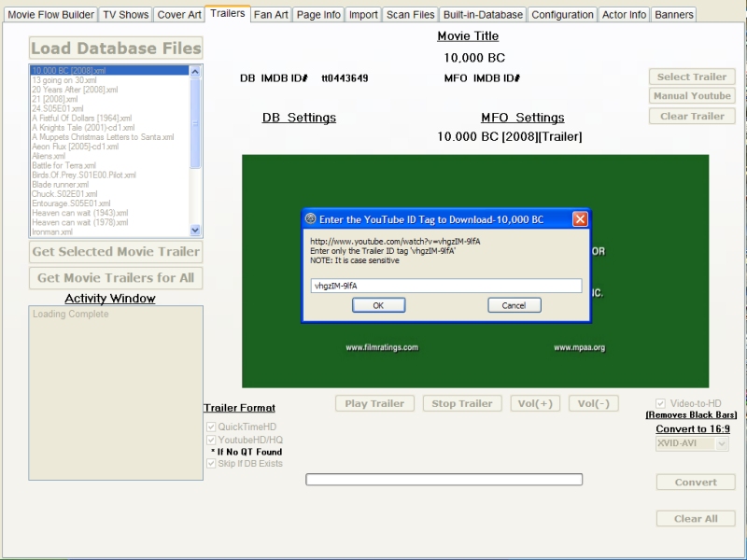Click the Load Database Files button
Image resolution: width=747 pixels, height=560 pixels.
click(116, 49)
